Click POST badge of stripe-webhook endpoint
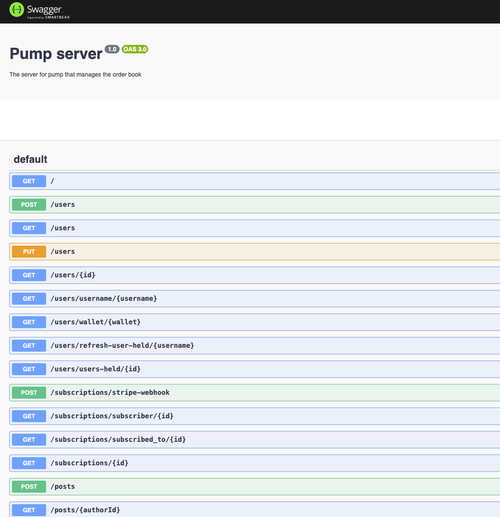 tap(29, 393)
